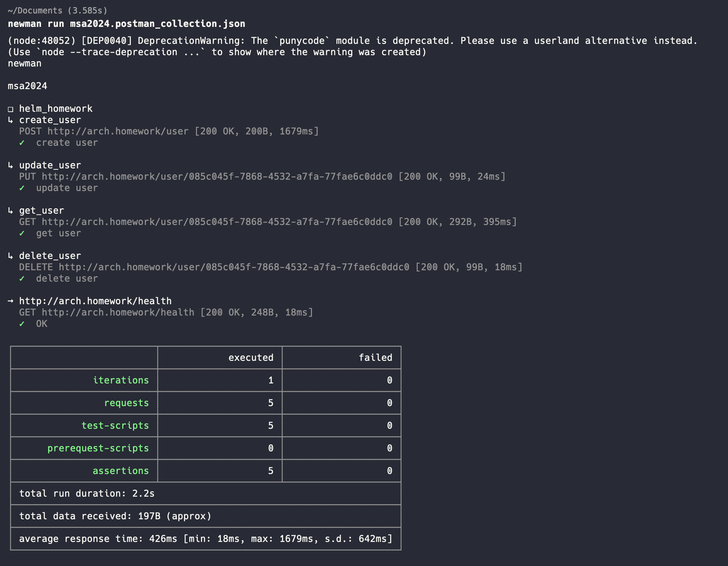Viewport: 728px width, 566px height.
Task: Click the 'failed' column header
Action: click(375, 358)
